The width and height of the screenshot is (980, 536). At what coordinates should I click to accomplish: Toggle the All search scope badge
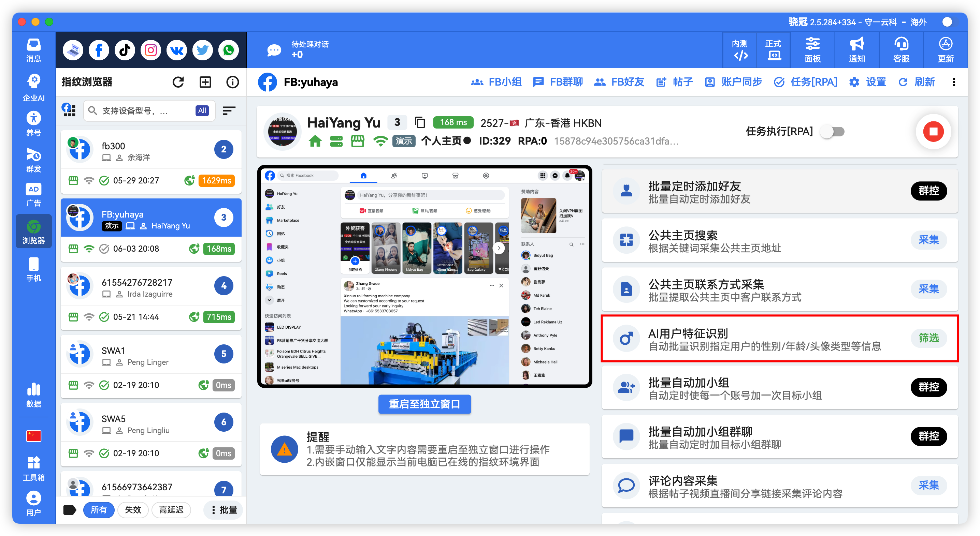202,110
